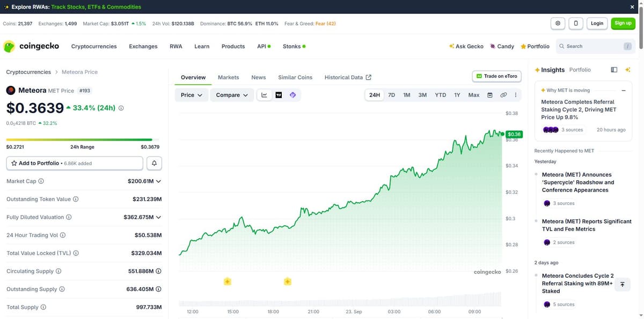Image resolution: width=644 pixels, height=319 pixels.
Task: Close the Explore RWAs banner
Action: coord(632,7)
